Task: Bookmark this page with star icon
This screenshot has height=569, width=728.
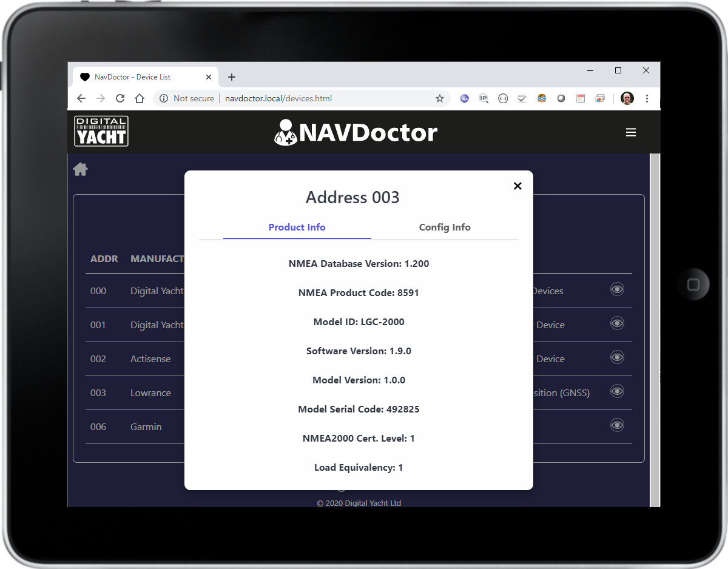Action: point(440,98)
